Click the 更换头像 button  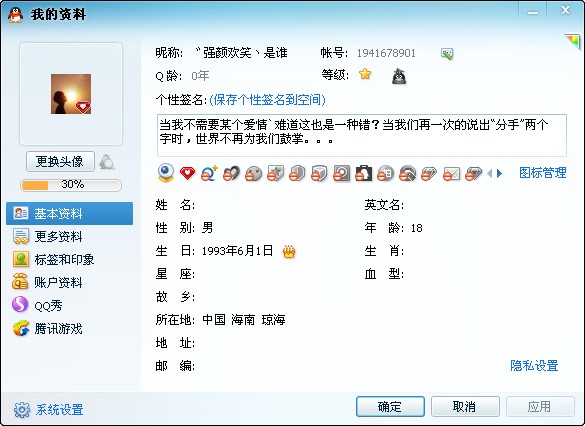60,162
